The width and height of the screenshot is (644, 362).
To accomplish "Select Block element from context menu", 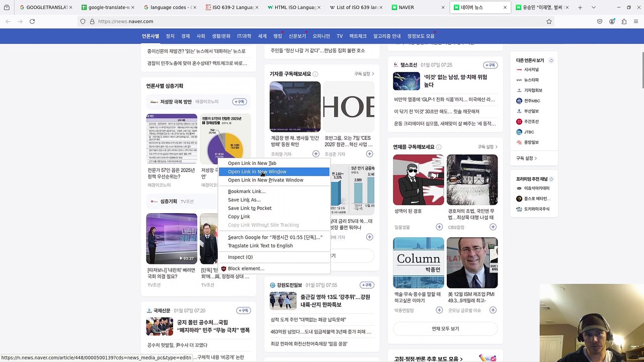I will [x=274, y=268].
